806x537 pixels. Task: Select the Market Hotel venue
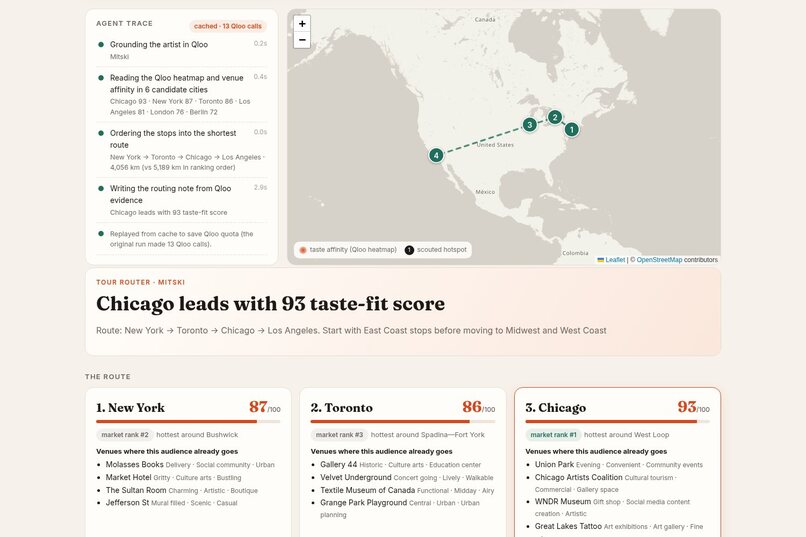129,477
